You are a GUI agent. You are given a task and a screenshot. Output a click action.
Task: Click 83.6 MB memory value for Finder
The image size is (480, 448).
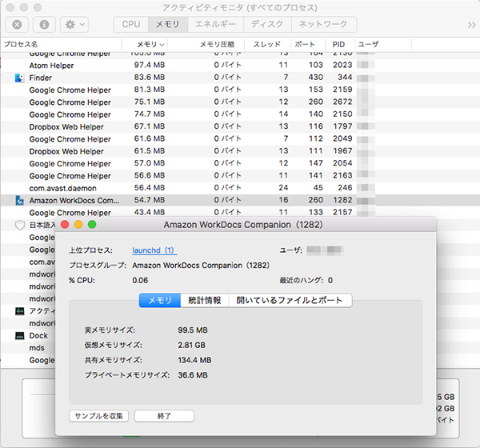(x=150, y=78)
